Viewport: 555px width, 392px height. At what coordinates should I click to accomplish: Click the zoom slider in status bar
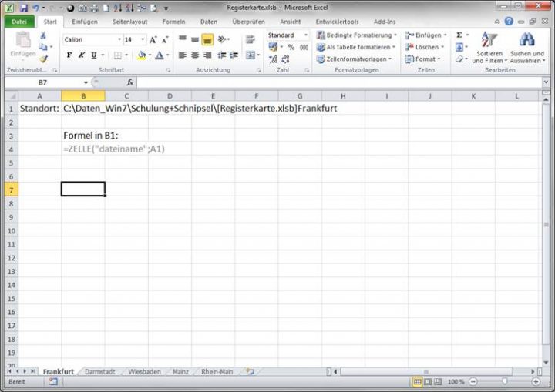(x=504, y=381)
